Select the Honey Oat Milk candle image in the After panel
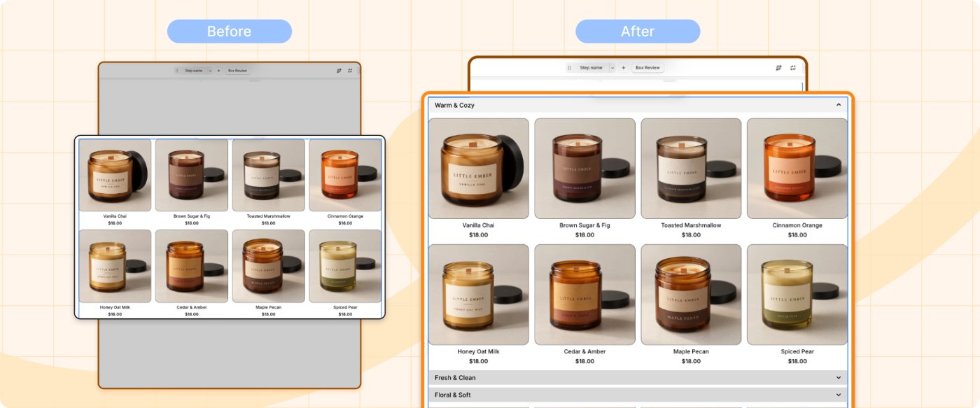The width and height of the screenshot is (980, 408). (x=479, y=295)
